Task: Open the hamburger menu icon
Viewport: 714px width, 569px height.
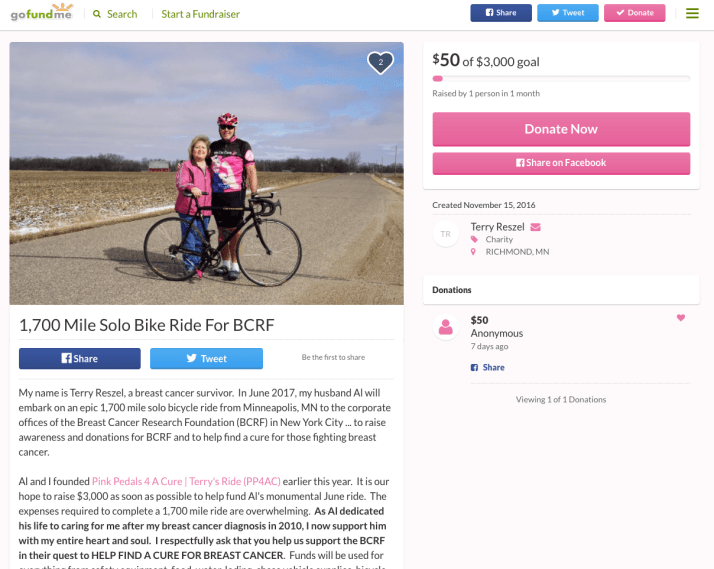Action: pos(692,13)
